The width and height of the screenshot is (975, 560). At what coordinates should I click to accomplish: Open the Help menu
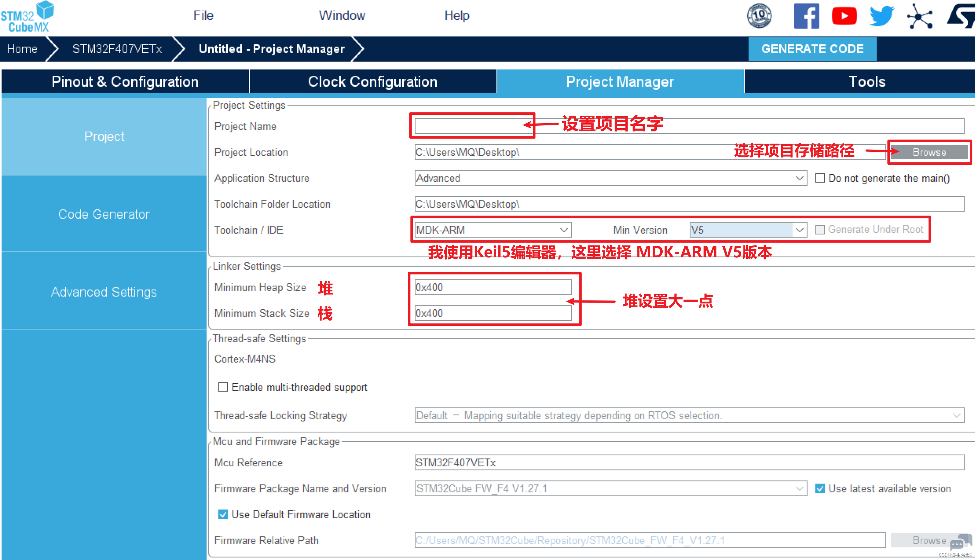457,15
